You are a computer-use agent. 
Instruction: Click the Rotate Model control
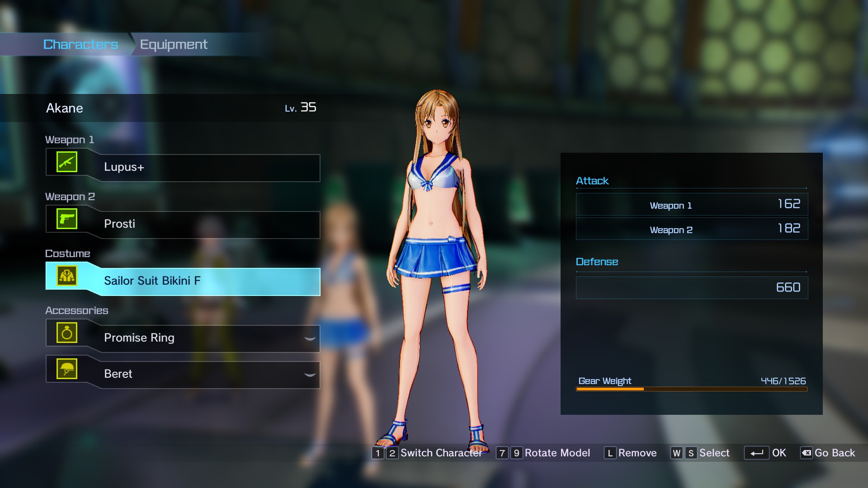[x=557, y=453]
